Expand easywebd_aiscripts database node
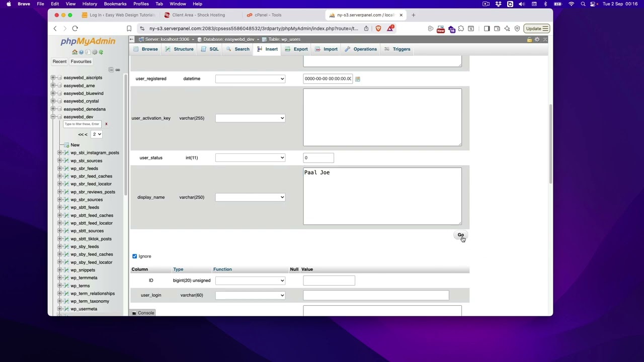Screen dimensions: 644x362 [53, 78]
